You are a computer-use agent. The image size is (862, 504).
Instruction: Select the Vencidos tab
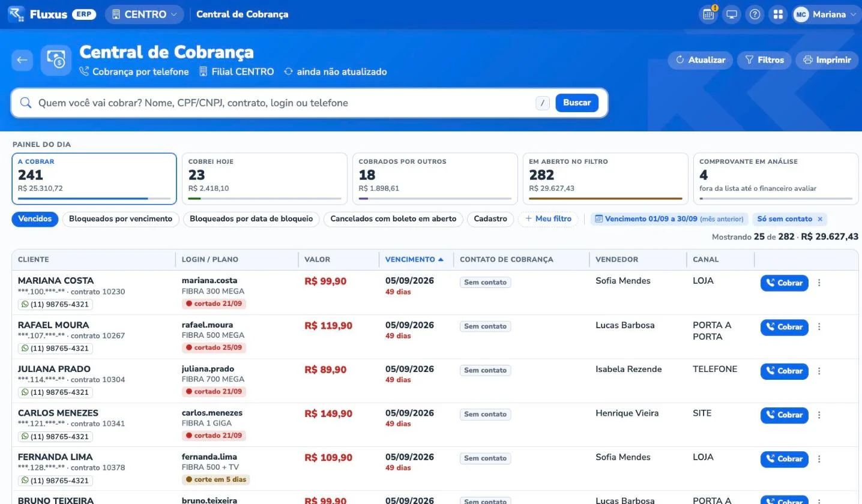click(x=35, y=219)
